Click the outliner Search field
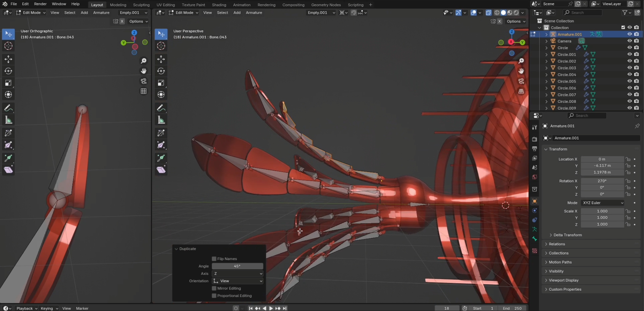The height and width of the screenshot is (311, 644). click(583, 13)
